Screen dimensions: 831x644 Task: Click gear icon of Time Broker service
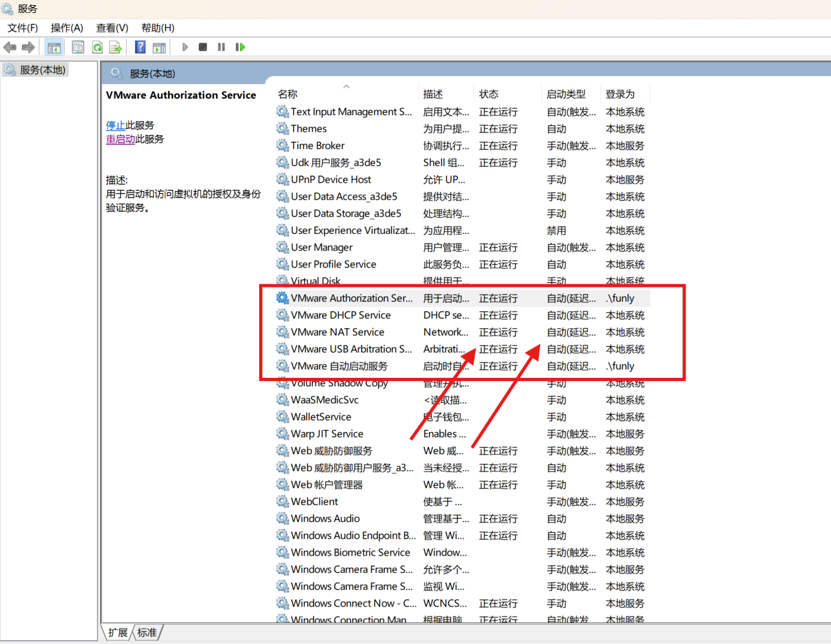click(x=282, y=145)
